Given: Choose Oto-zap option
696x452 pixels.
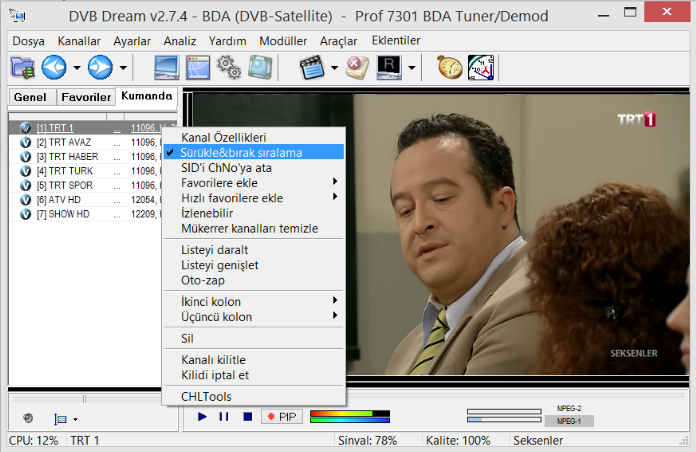Looking at the screenshot, I should point(254,280).
